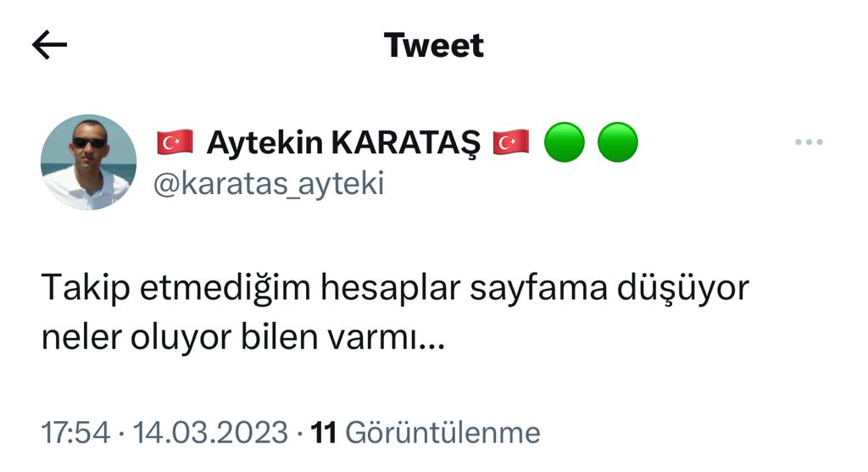This screenshot has width=868, height=472.
Task: Click the second green circle emoji
Action: (618, 142)
